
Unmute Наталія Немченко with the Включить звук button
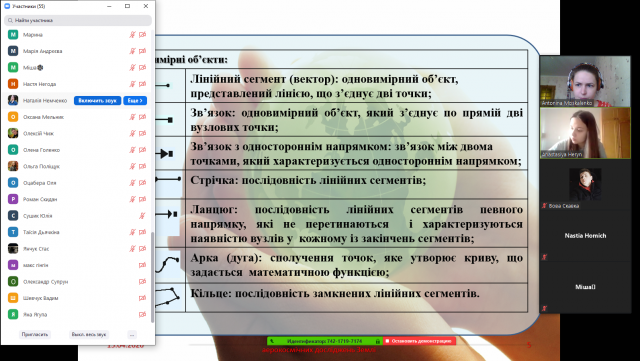tap(98, 100)
